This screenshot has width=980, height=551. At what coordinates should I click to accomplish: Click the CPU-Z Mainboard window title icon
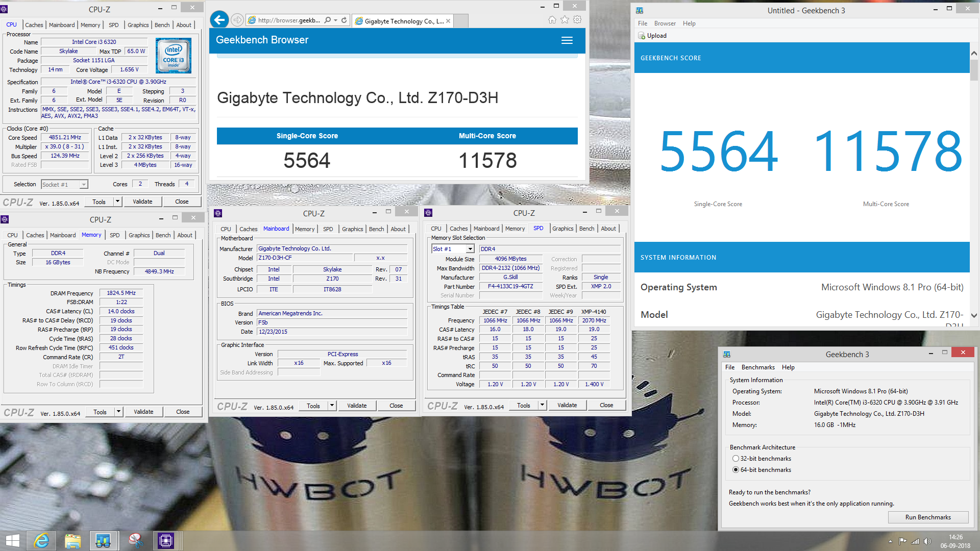pos(218,213)
